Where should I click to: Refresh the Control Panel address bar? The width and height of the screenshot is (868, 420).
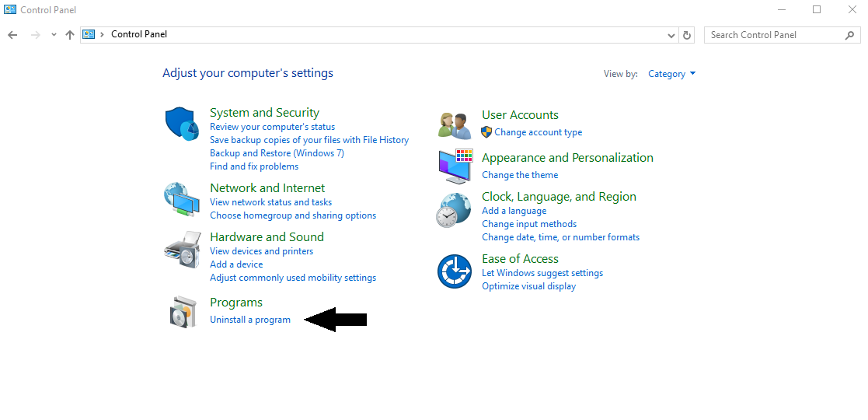click(687, 35)
